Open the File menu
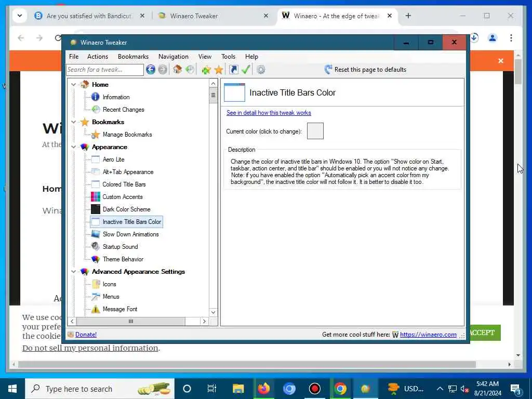This screenshot has height=399, width=532. click(x=74, y=57)
